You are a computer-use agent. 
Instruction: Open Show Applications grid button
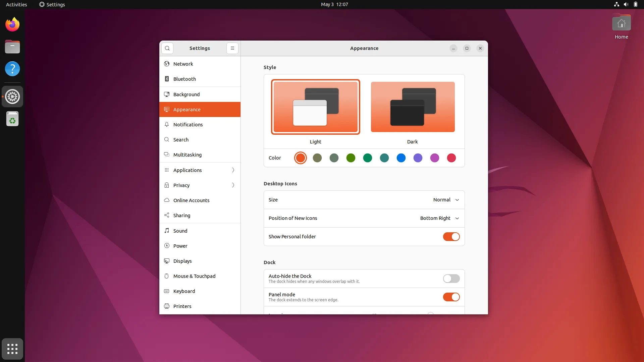(x=12, y=349)
